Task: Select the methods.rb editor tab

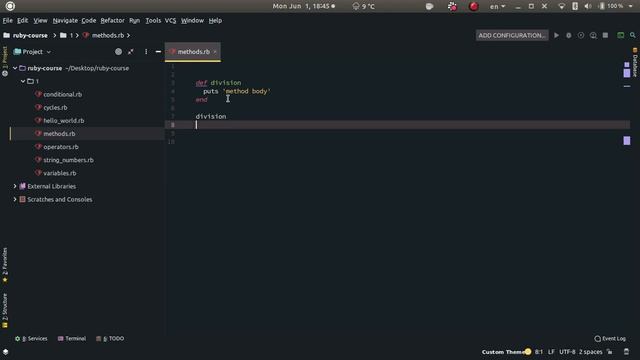Action: point(193,52)
